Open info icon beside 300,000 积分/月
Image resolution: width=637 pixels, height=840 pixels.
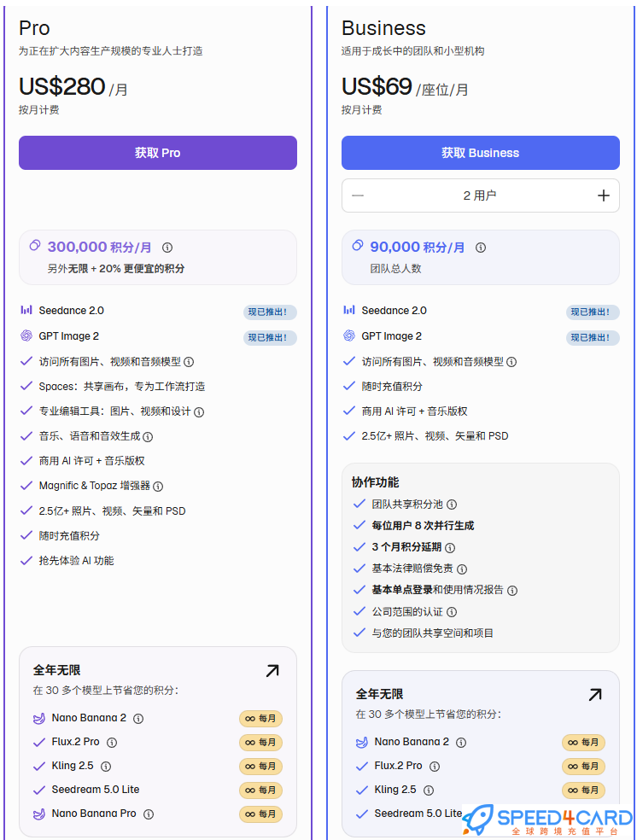pyautogui.click(x=167, y=248)
